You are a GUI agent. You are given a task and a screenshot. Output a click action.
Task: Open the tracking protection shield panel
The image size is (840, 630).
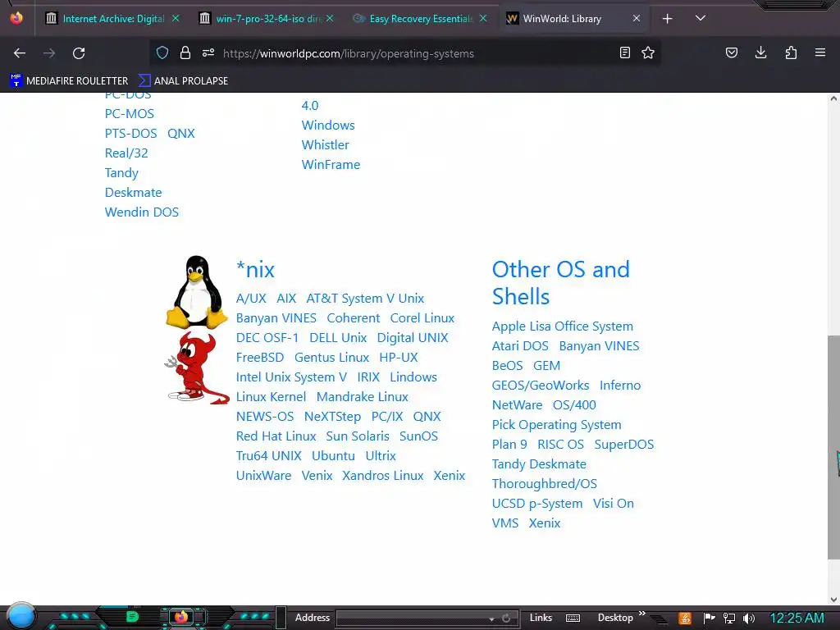point(162,53)
